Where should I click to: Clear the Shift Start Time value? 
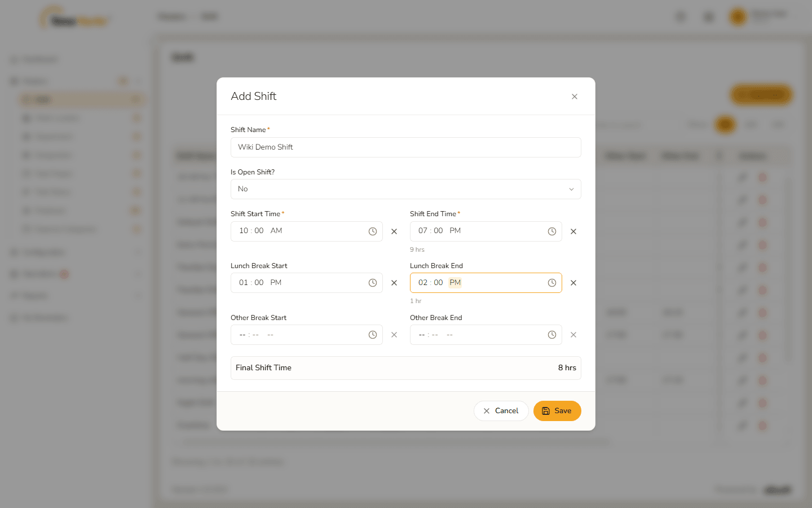394,231
